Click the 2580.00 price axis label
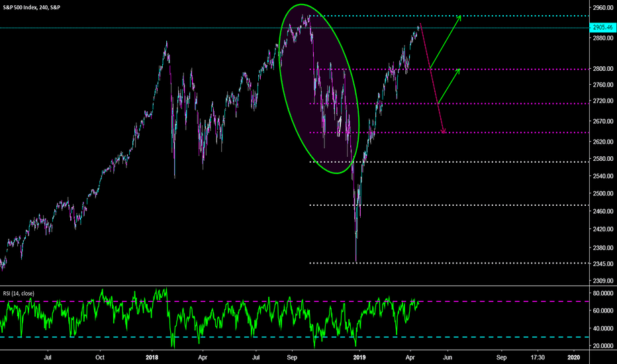The image size is (617, 364). pyautogui.click(x=603, y=159)
